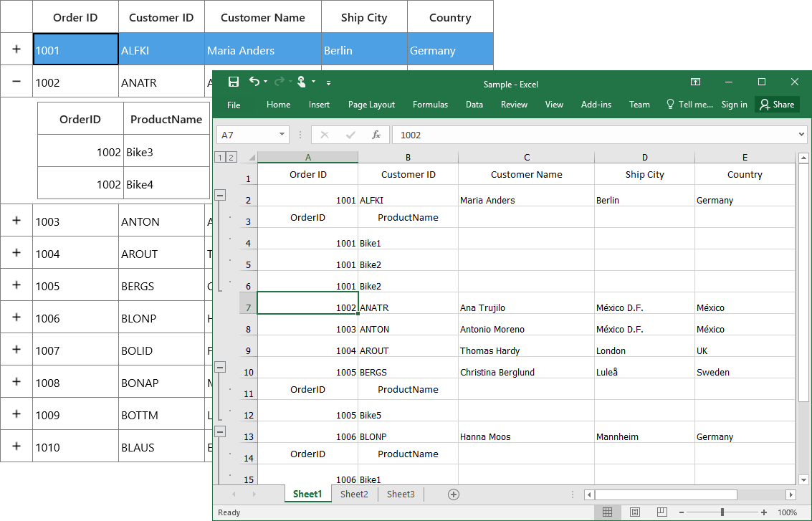
Task: Click the Select All corner triangle
Action: 252,158
